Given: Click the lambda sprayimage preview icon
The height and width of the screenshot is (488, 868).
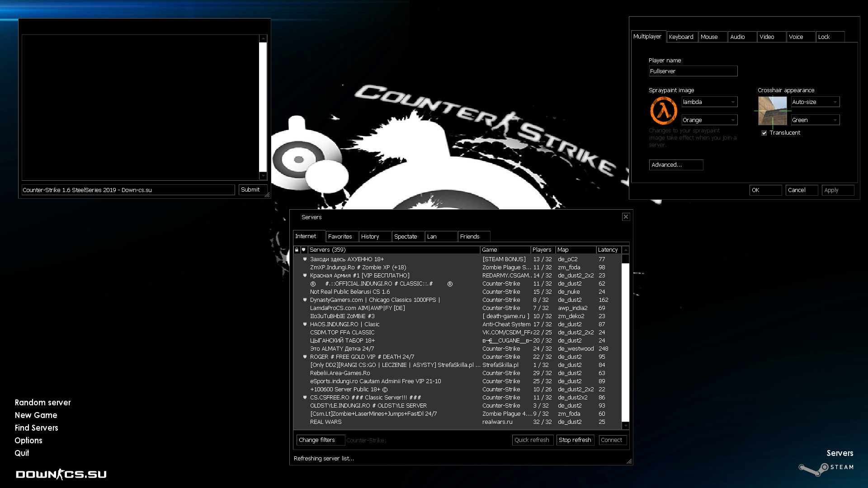Looking at the screenshot, I should pos(663,110).
